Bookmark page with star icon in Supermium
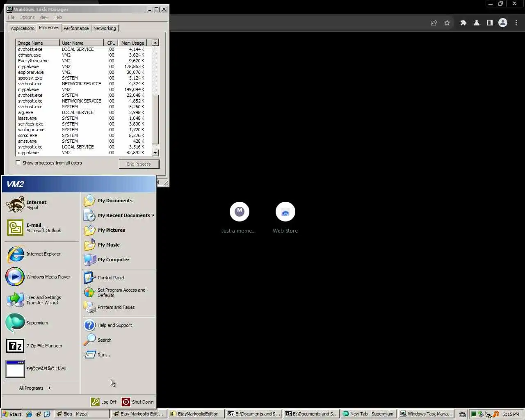Viewport: 525px width, 420px height. [447, 23]
